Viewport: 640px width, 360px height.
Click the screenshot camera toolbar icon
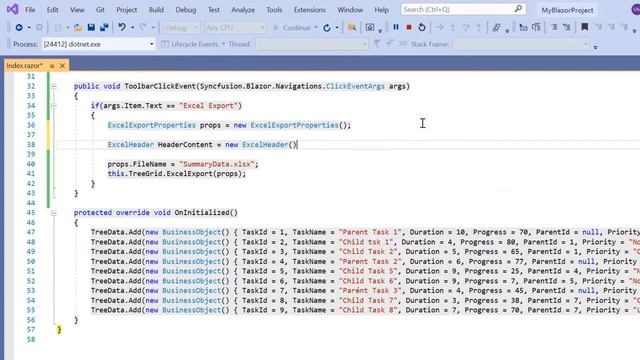370,27
